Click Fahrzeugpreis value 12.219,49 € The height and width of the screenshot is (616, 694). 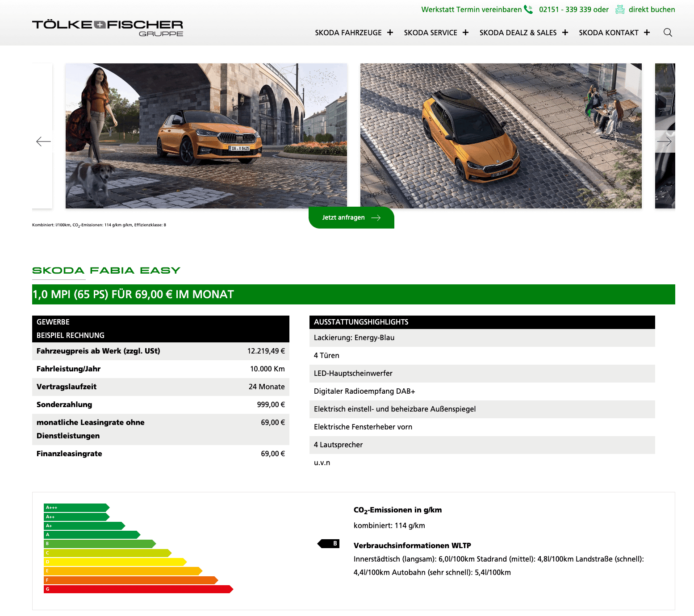(x=266, y=351)
